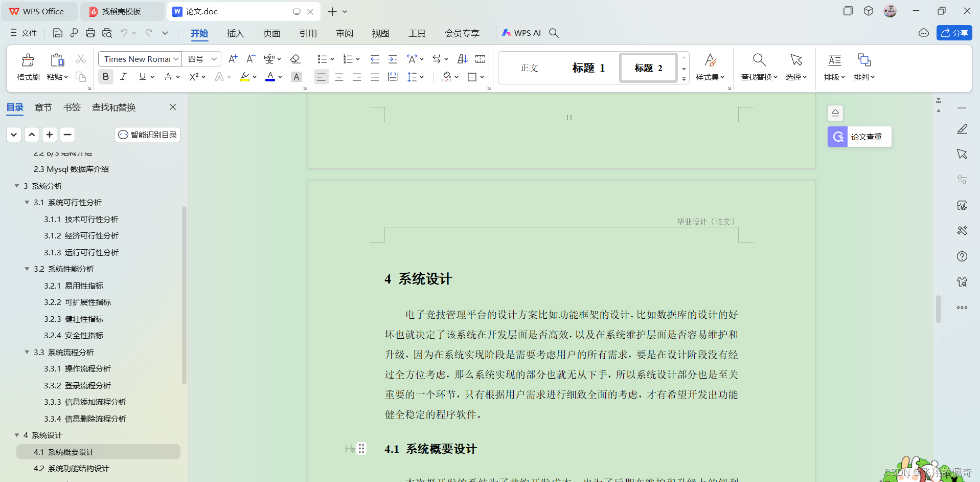
Task: Click the Cut scissors icon
Action: 81,59
